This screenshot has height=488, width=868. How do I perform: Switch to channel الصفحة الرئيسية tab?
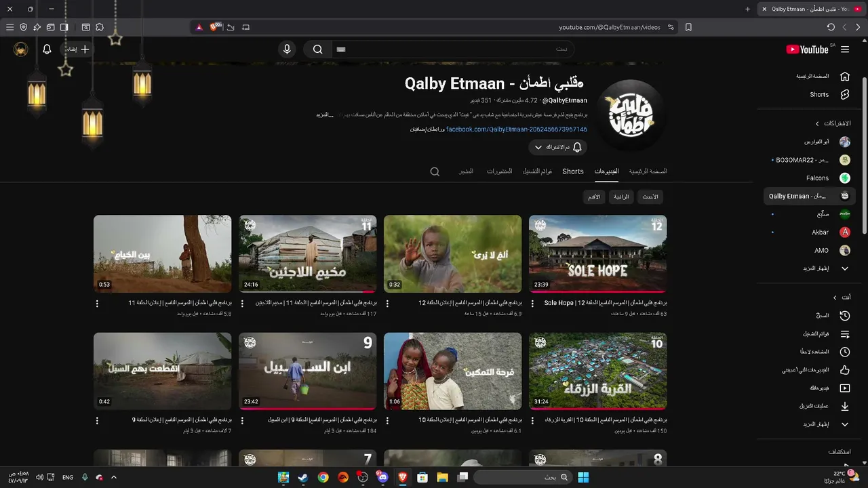coord(648,171)
